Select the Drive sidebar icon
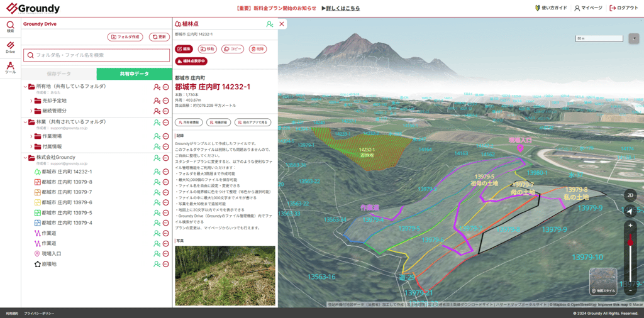This screenshot has height=318, width=644. pyautogui.click(x=10, y=47)
